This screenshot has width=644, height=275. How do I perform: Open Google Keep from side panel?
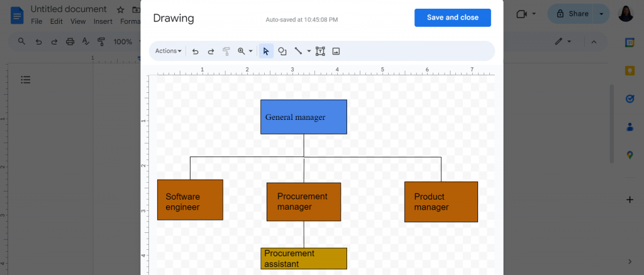pos(630,70)
